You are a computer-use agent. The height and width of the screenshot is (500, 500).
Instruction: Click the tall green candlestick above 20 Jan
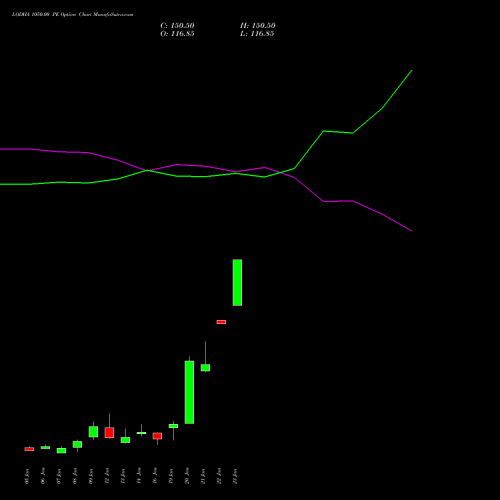click(x=189, y=392)
